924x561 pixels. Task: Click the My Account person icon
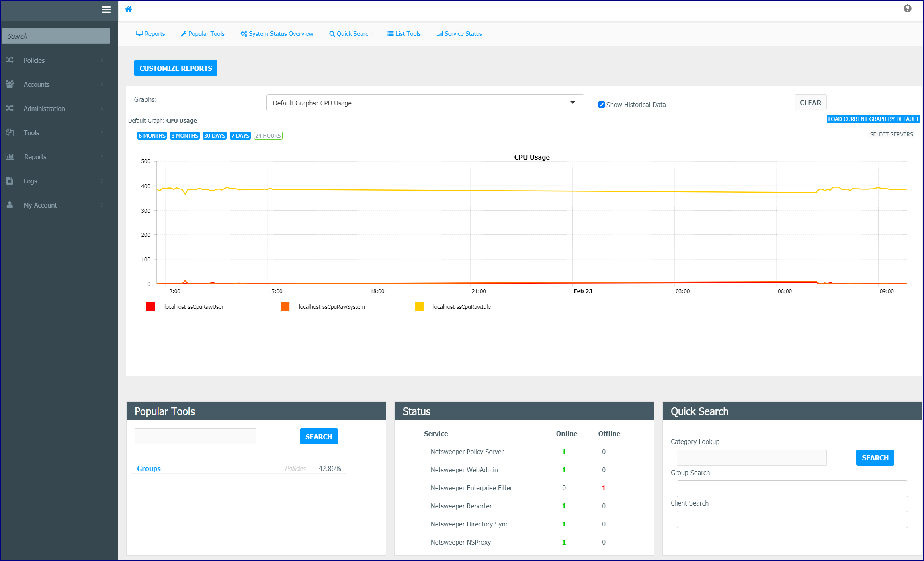(x=10, y=205)
